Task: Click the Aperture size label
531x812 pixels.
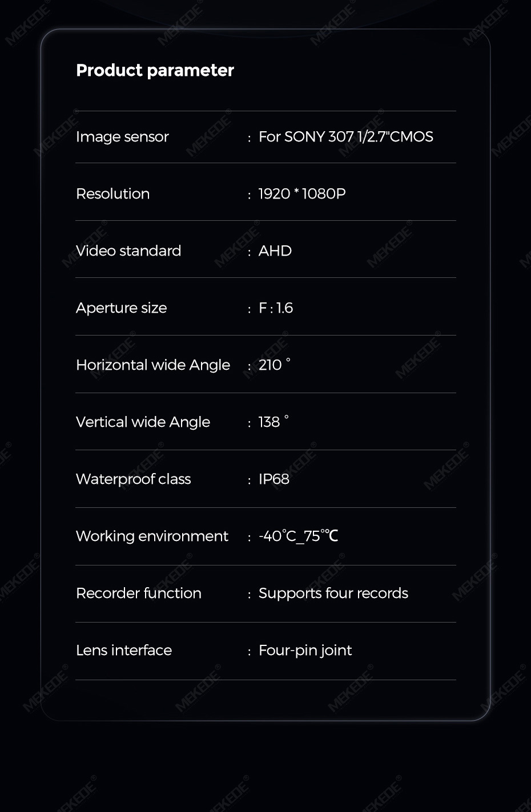Action: tap(121, 308)
